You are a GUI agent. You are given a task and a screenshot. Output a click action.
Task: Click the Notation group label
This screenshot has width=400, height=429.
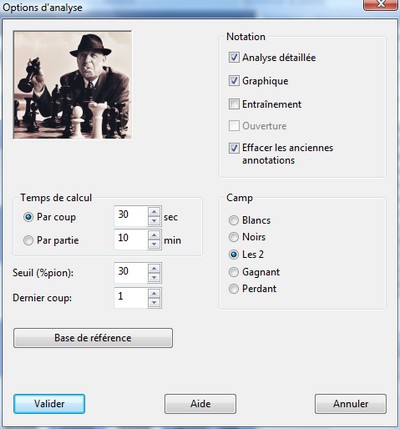(x=246, y=37)
